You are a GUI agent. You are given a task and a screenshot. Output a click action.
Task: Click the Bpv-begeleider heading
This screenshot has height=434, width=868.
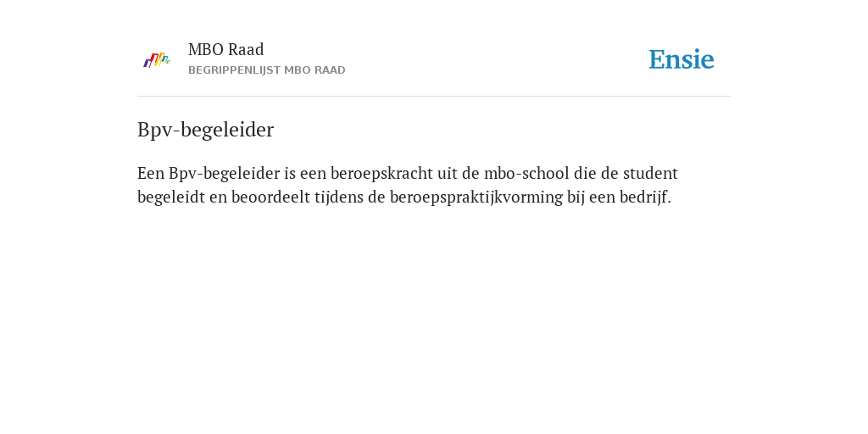205,130
